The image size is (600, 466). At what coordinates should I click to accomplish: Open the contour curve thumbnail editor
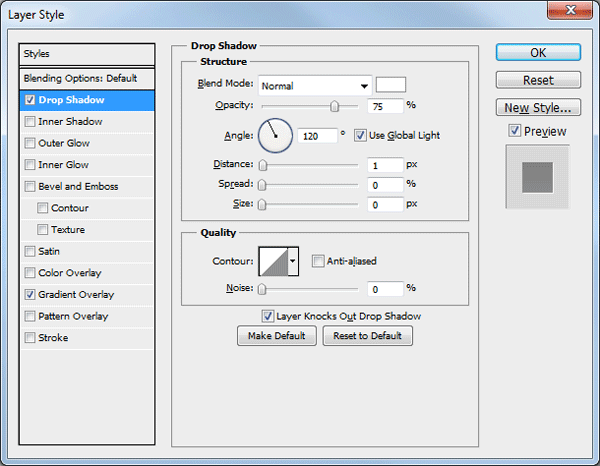[x=273, y=261]
